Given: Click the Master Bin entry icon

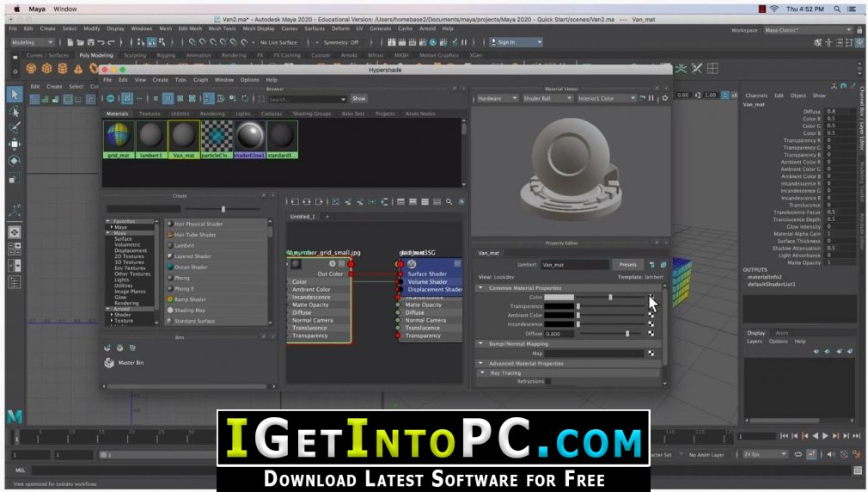Looking at the screenshot, I should (x=109, y=363).
